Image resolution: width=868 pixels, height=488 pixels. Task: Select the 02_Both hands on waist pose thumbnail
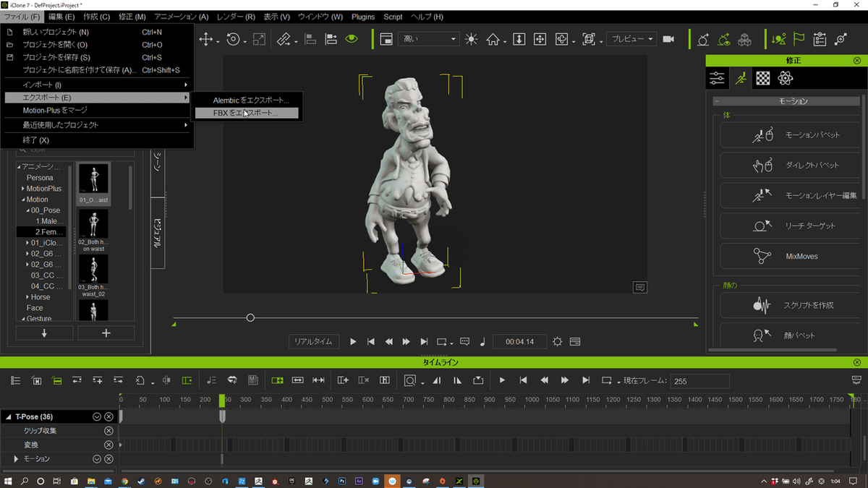coord(93,224)
